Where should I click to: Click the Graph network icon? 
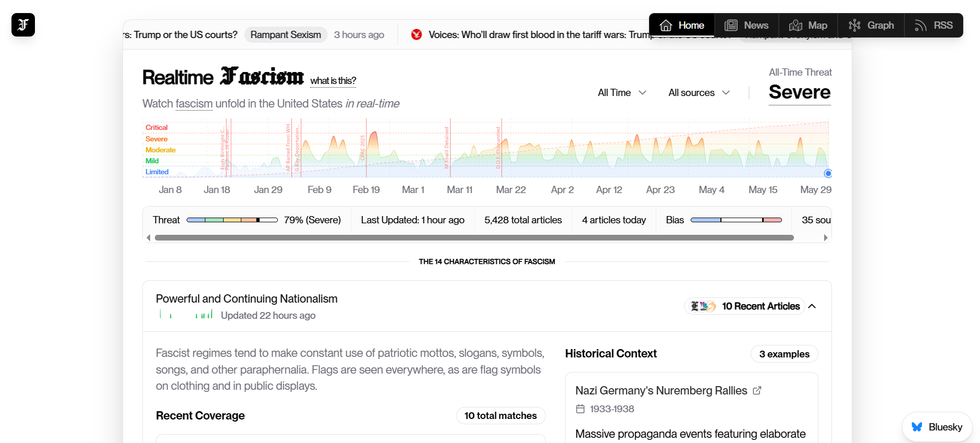tap(854, 26)
